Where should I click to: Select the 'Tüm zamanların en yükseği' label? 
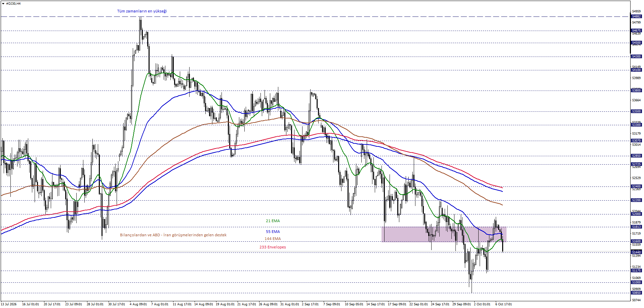(142, 11)
